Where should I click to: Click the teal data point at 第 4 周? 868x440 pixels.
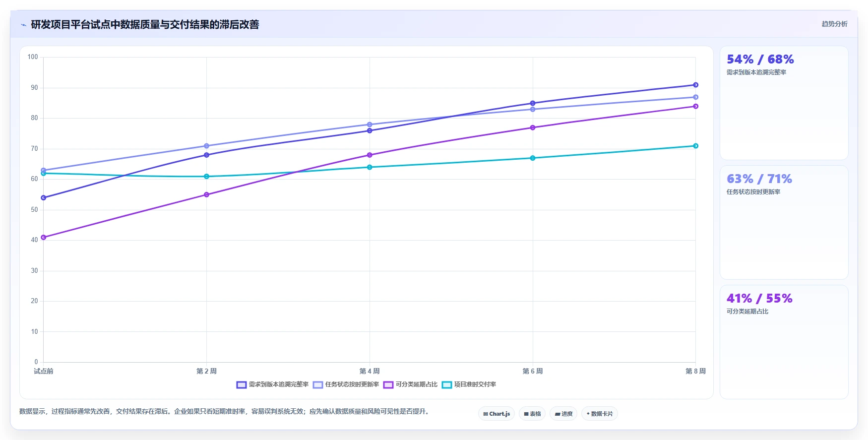370,167
